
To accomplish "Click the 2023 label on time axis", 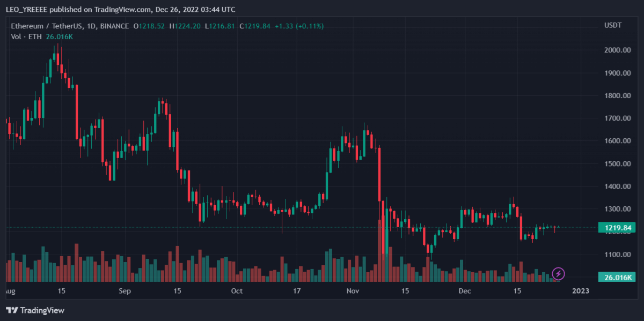I will pos(581,291).
